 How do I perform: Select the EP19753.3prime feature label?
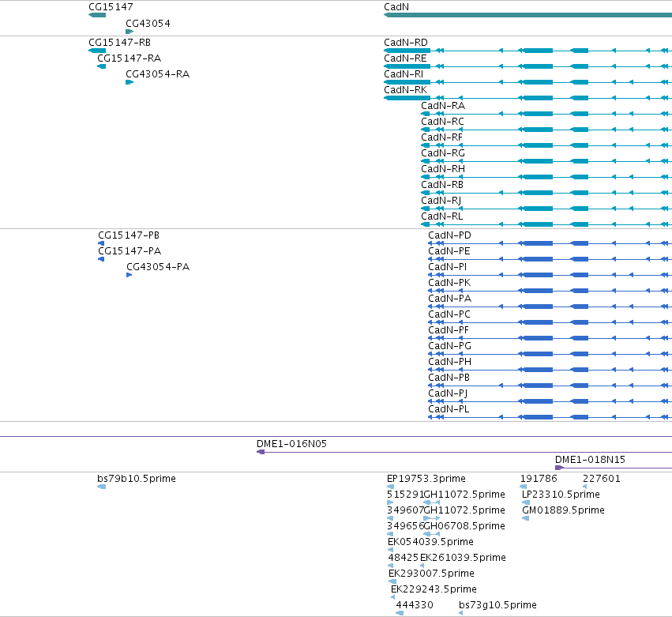coord(426,479)
